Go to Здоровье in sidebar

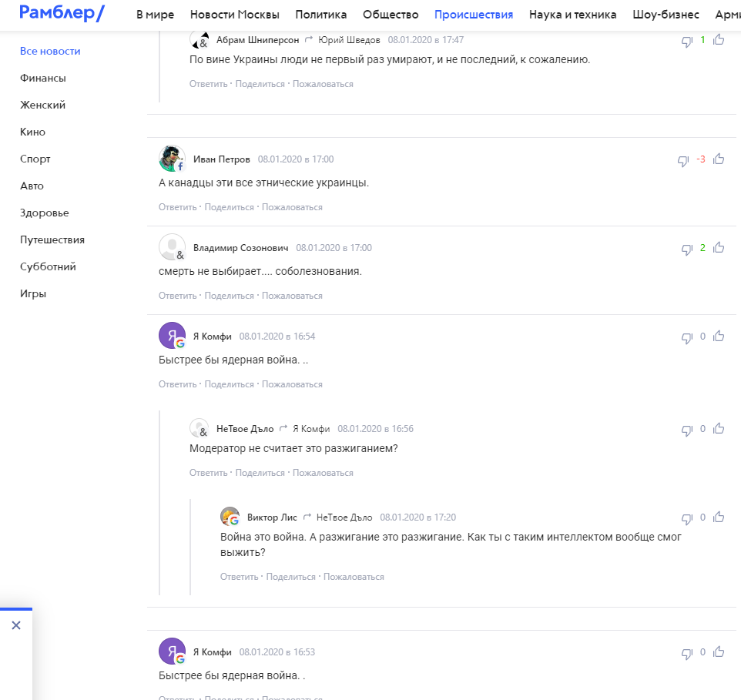tap(45, 213)
